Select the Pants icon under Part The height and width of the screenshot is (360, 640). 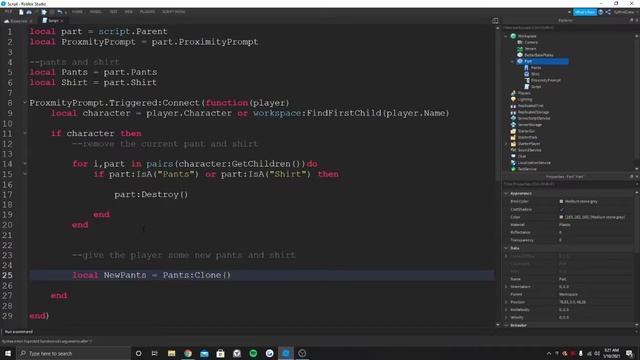click(526, 67)
